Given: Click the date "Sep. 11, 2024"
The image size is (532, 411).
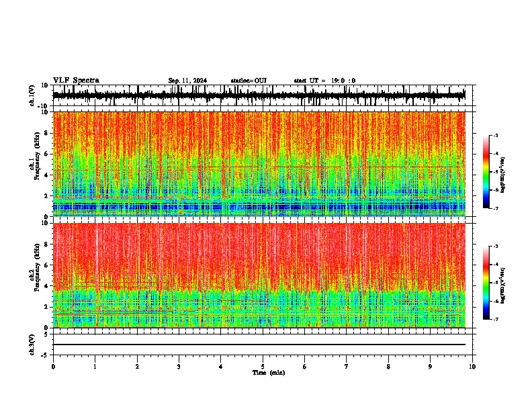Looking at the screenshot, I should 187,81.
